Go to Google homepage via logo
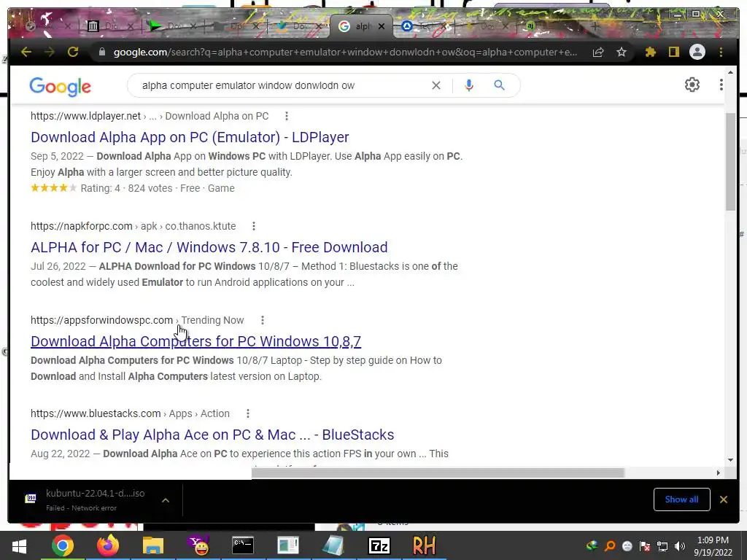747x560 pixels. 60,86
